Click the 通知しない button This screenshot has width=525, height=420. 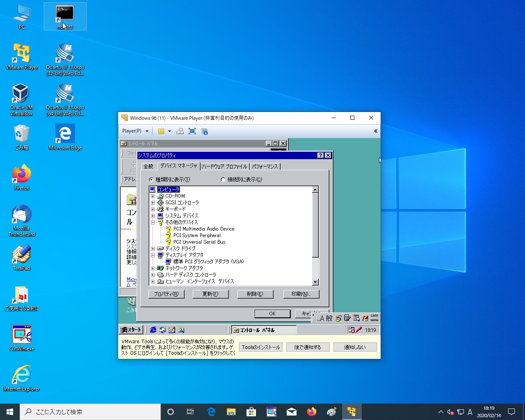point(355,347)
